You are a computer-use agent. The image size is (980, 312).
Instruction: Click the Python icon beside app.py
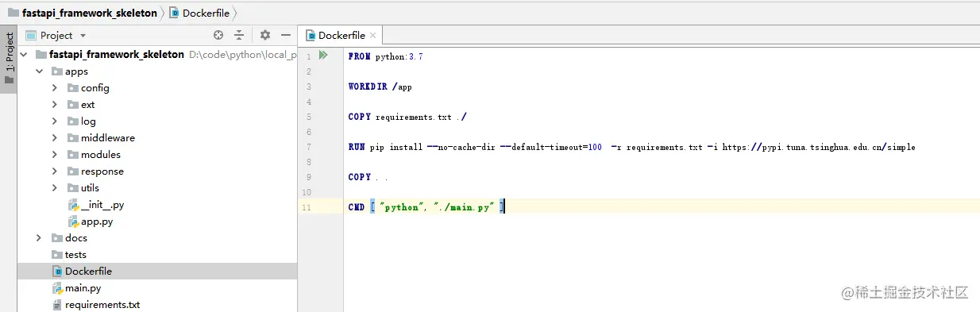point(73,221)
